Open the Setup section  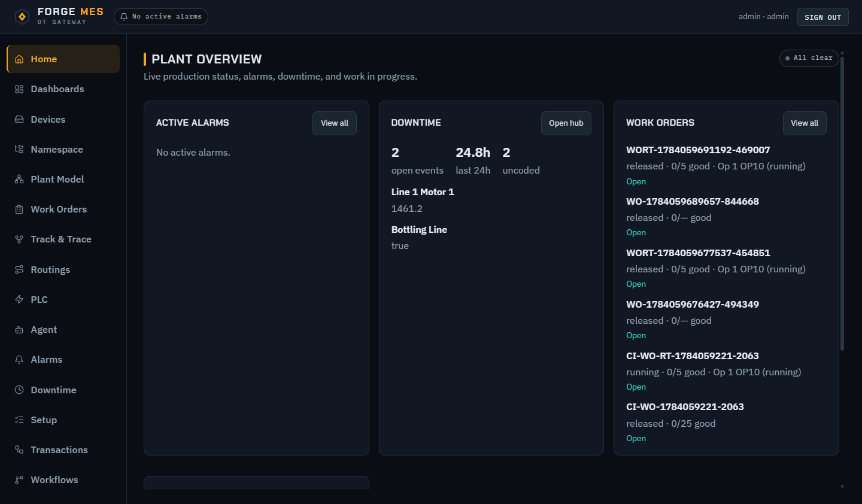click(63, 420)
